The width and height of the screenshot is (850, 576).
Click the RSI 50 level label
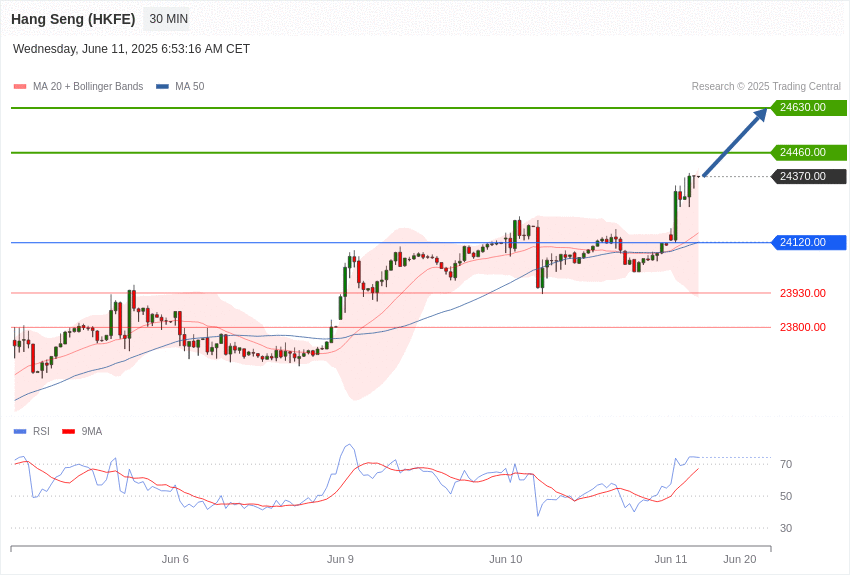(x=786, y=496)
